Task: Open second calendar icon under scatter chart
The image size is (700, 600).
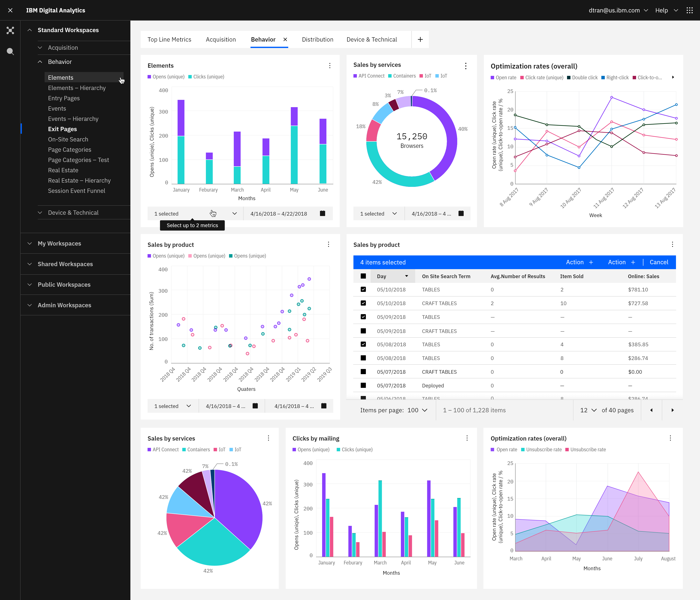Action: (x=324, y=406)
